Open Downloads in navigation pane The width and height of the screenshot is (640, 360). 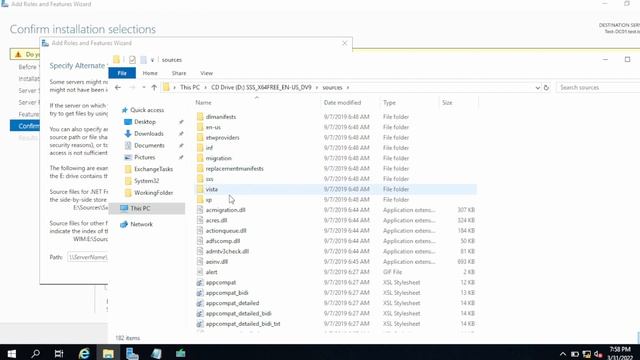tap(149, 133)
